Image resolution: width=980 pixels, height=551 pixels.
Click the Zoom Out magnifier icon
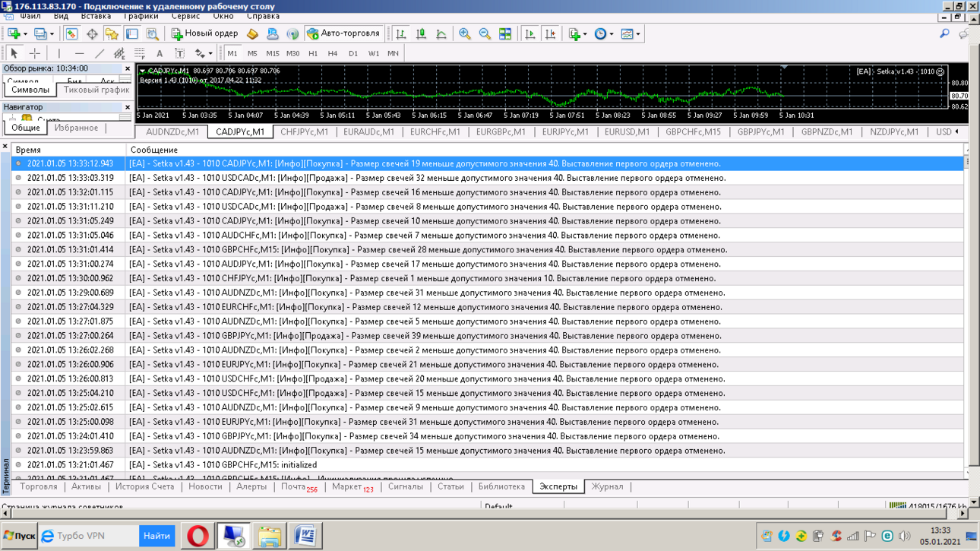click(485, 33)
